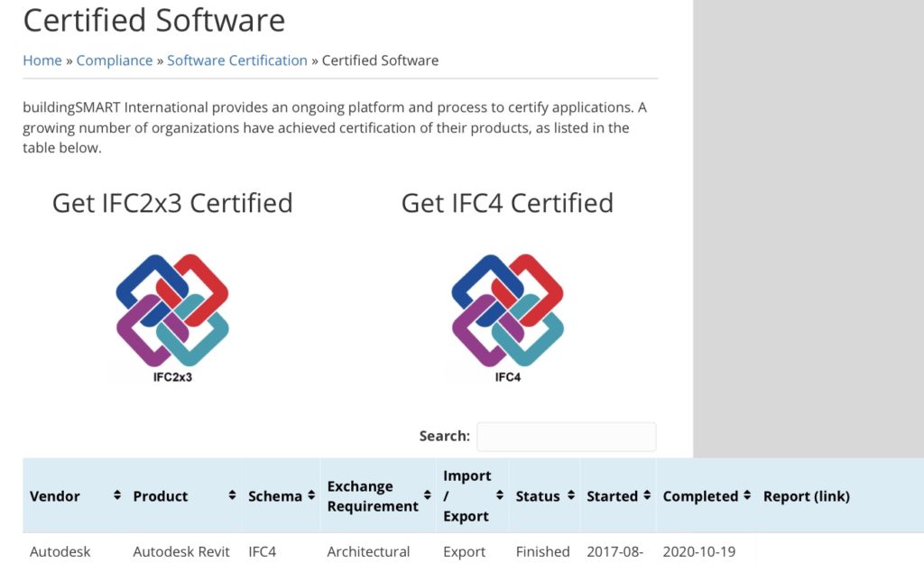Focus the table Search field
Image resolution: width=924 pixels, height=563 pixels.
[567, 437]
